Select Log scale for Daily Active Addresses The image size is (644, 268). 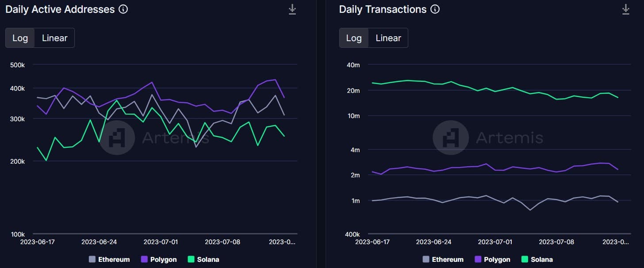point(20,38)
